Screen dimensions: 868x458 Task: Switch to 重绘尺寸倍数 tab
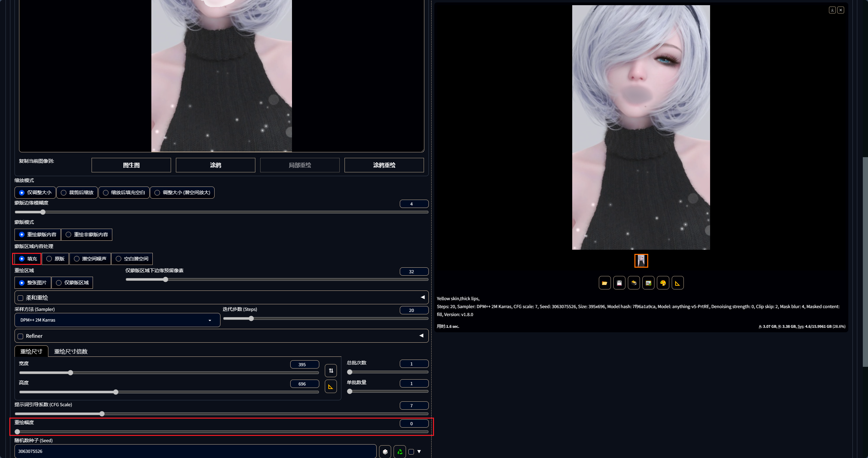(x=71, y=351)
